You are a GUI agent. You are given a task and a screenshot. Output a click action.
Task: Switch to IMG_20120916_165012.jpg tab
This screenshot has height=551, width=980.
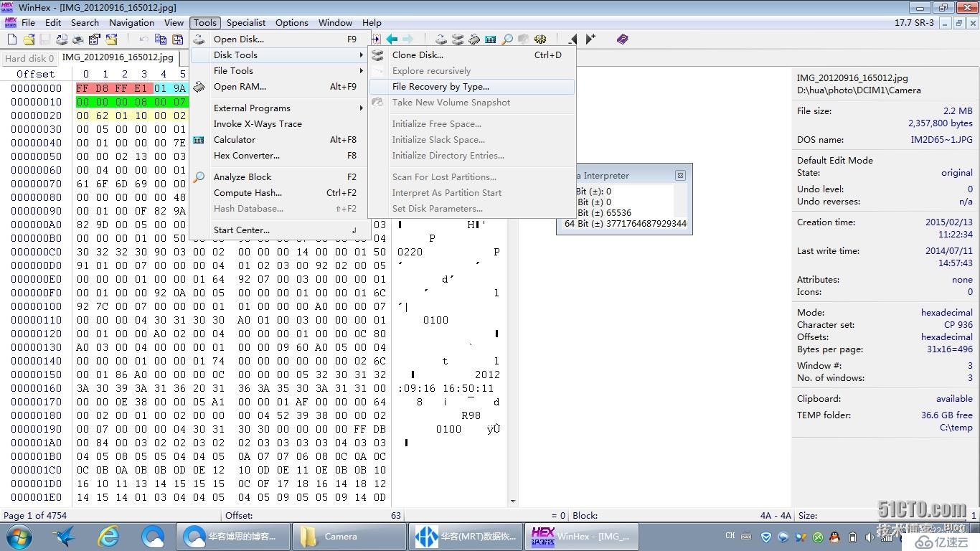pos(118,57)
